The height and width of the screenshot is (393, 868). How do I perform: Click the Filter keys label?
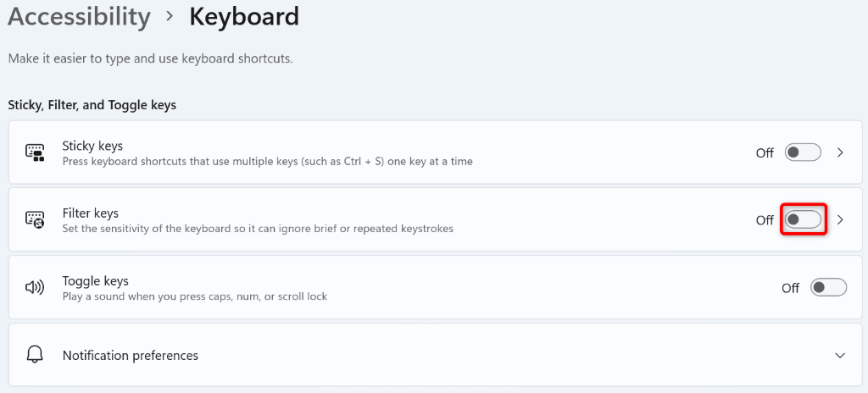(91, 213)
